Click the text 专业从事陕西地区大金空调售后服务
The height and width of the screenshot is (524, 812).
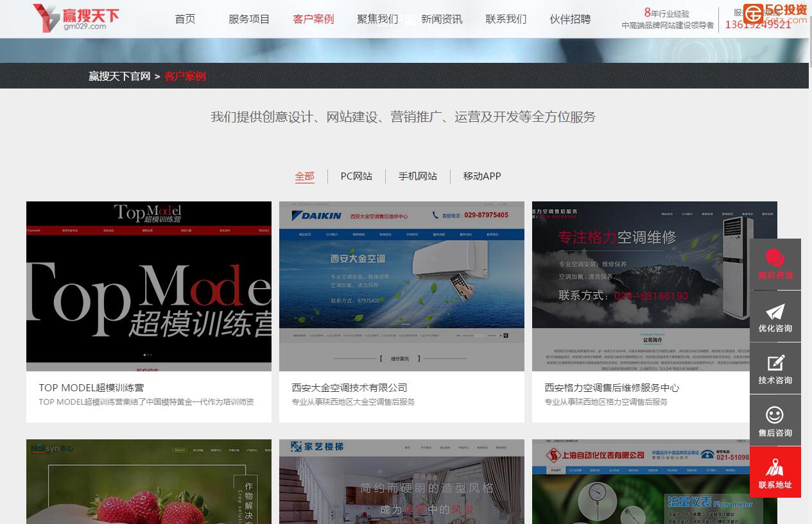(x=354, y=402)
